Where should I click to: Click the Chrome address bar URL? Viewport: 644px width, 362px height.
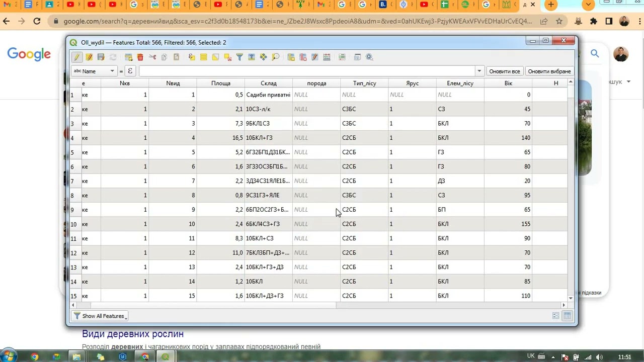click(297, 22)
